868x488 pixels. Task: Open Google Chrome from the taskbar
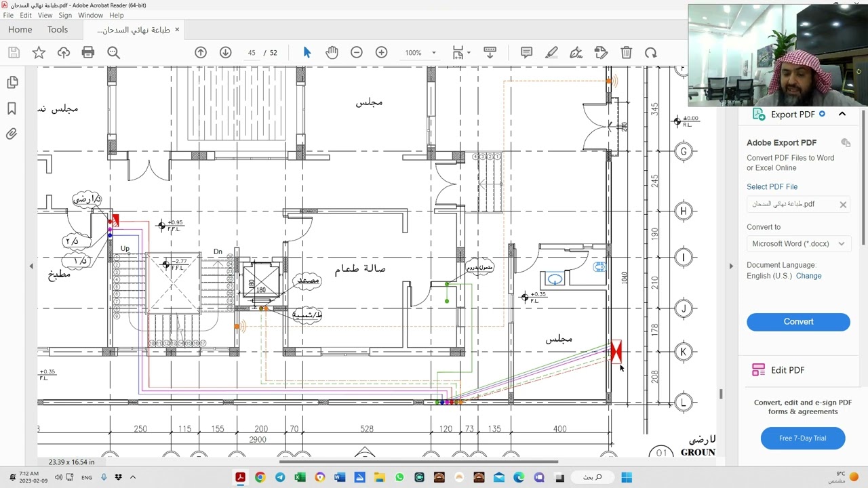[x=260, y=477]
